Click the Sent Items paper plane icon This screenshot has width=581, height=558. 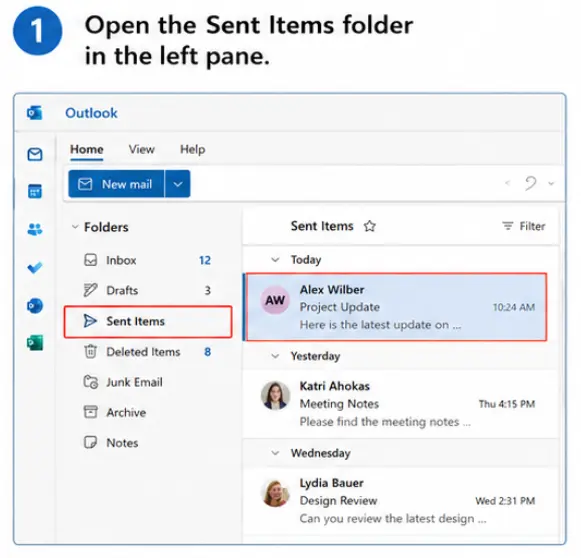click(90, 321)
